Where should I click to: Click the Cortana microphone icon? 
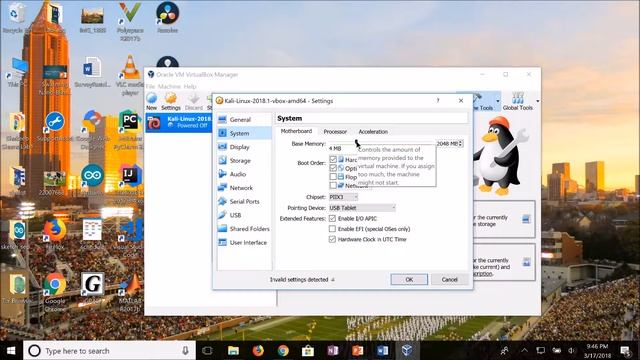[185, 351]
